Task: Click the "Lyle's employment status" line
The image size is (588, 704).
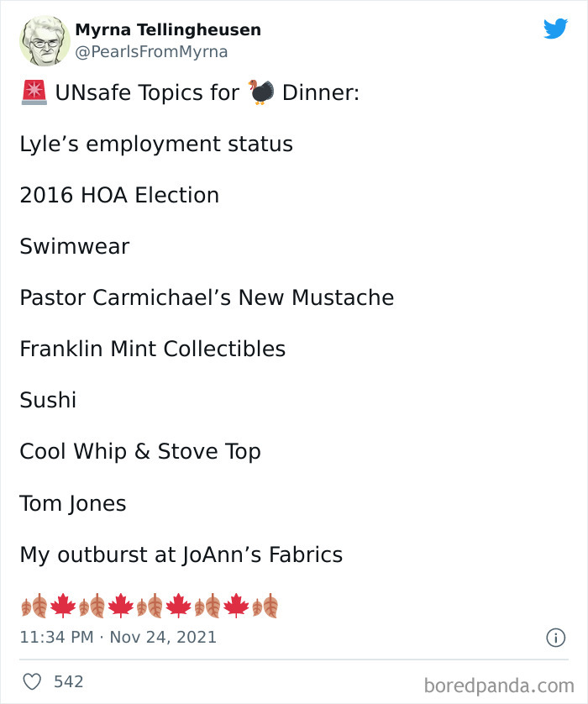Action: click(x=156, y=144)
